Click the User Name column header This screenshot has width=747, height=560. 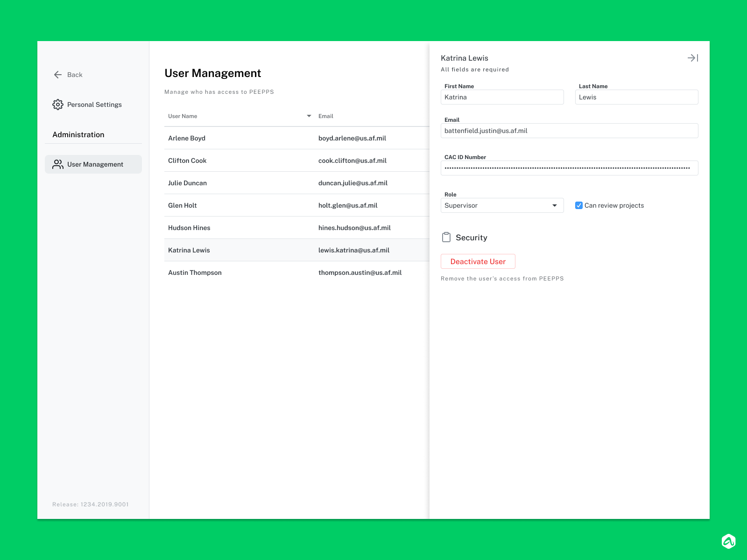pyautogui.click(x=183, y=116)
